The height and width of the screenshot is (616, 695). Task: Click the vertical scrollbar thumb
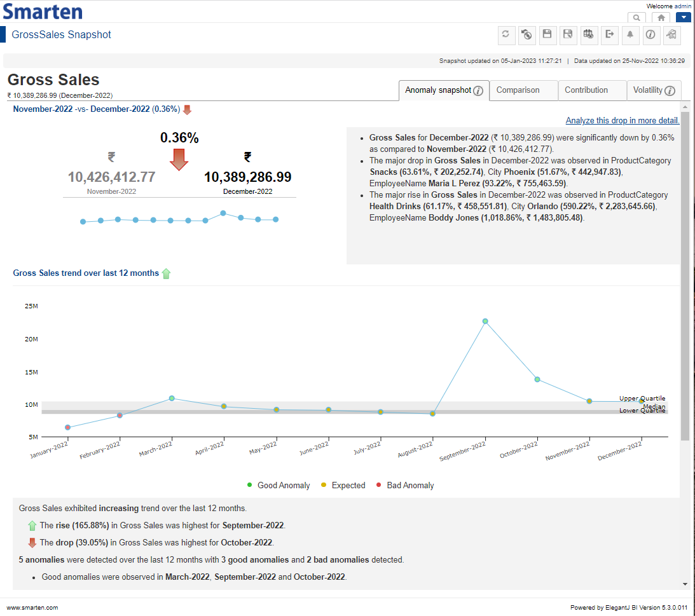pyautogui.click(x=685, y=277)
